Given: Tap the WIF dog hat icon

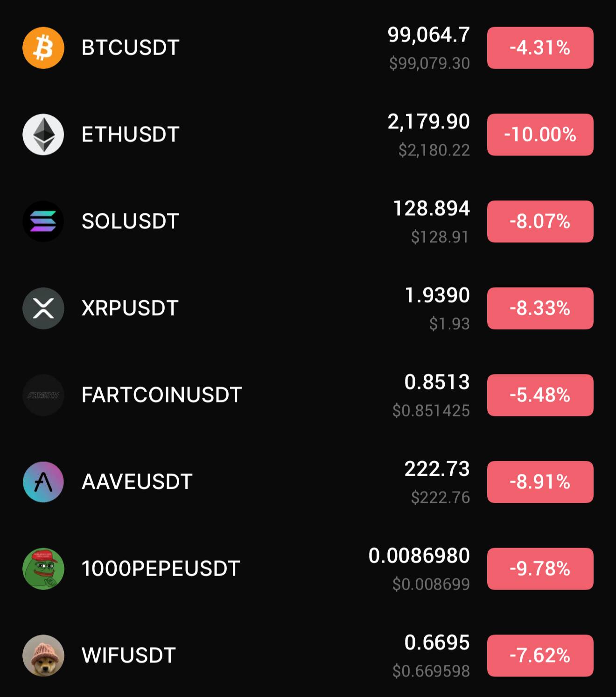Looking at the screenshot, I should click(43, 655).
